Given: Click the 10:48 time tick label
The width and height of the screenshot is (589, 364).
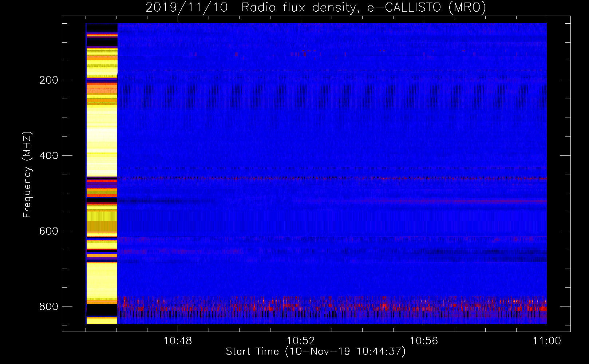Looking at the screenshot, I should pyautogui.click(x=178, y=341).
